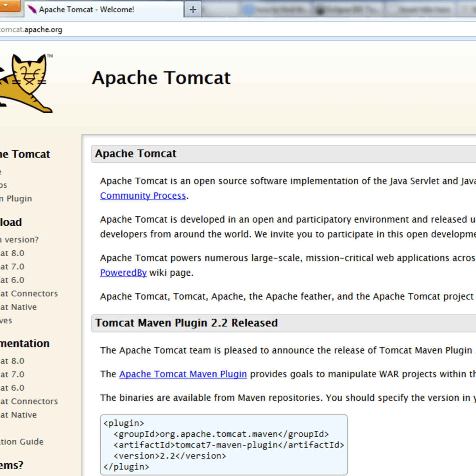Click the closing '</plugin>' code line
The height and width of the screenshot is (476, 476).
(x=126, y=467)
